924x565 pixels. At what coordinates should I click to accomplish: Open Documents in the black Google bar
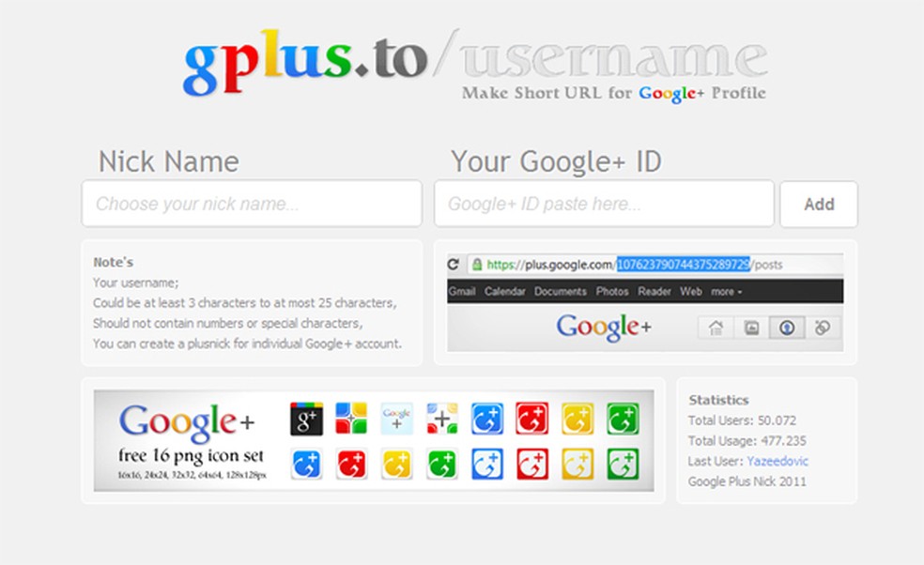(561, 292)
